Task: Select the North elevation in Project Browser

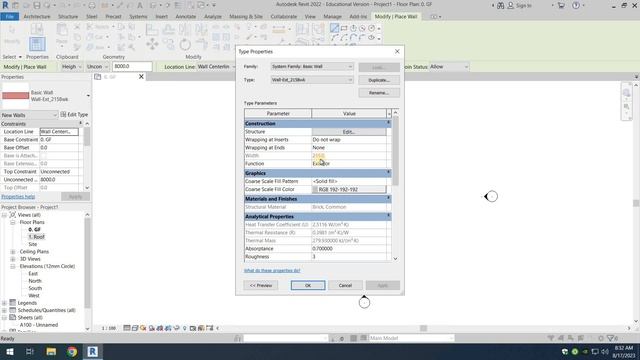Action: 35,281
